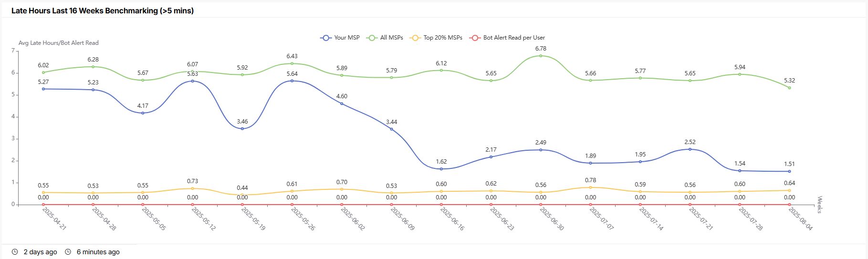Click the '2 days ago' timestamp text
This screenshot has width=868, height=259.
40,252
